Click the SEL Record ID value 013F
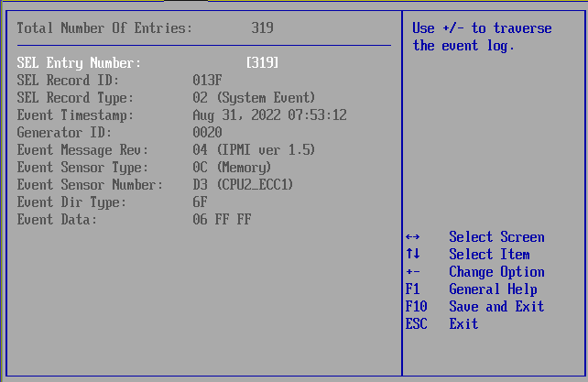 [x=207, y=81]
